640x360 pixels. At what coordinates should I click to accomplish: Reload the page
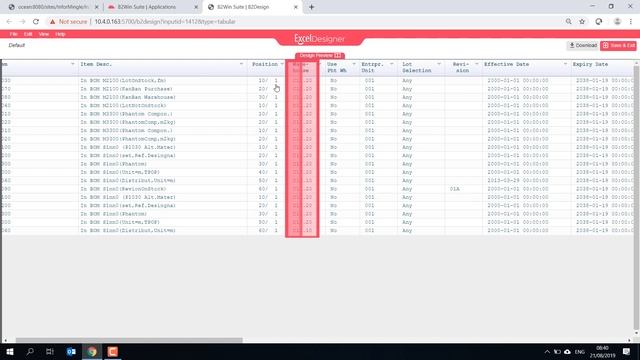pyautogui.click(x=36, y=22)
